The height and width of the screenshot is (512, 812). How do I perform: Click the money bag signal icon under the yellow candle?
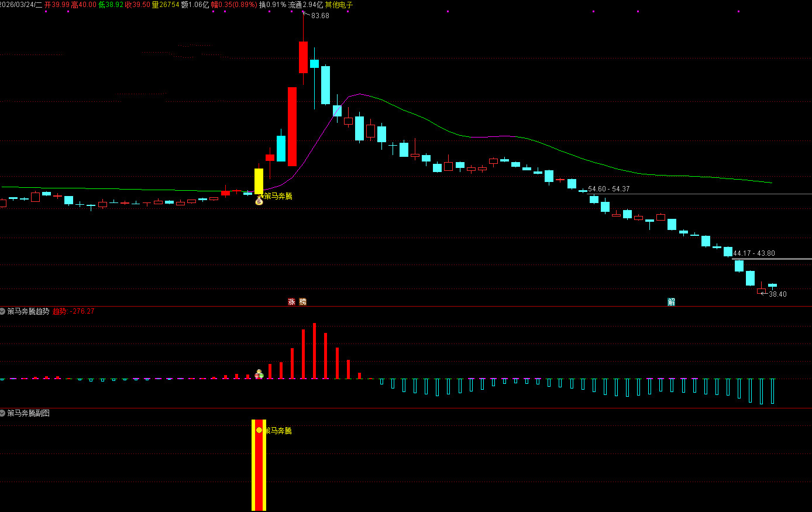tap(259, 201)
